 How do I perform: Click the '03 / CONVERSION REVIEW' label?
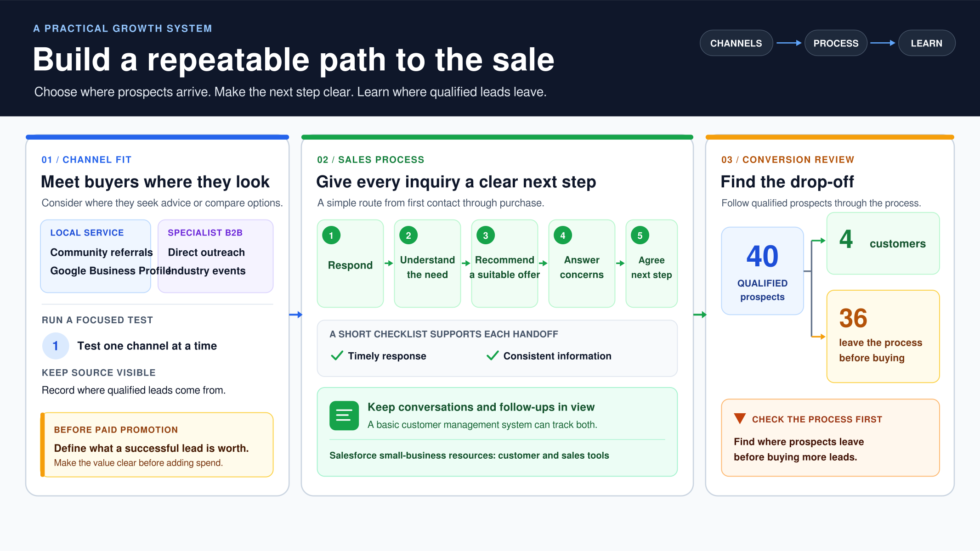pyautogui.click(x=787, y=160)
